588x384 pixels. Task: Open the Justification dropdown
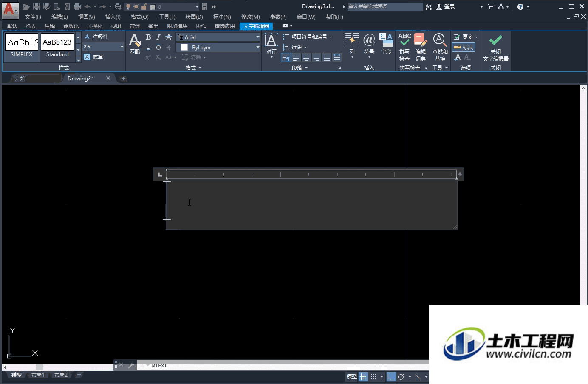coord(271,46)
